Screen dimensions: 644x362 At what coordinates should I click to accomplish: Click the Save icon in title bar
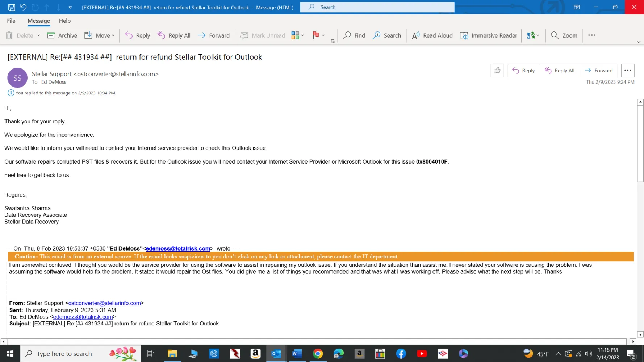click(x=12, y=7)
